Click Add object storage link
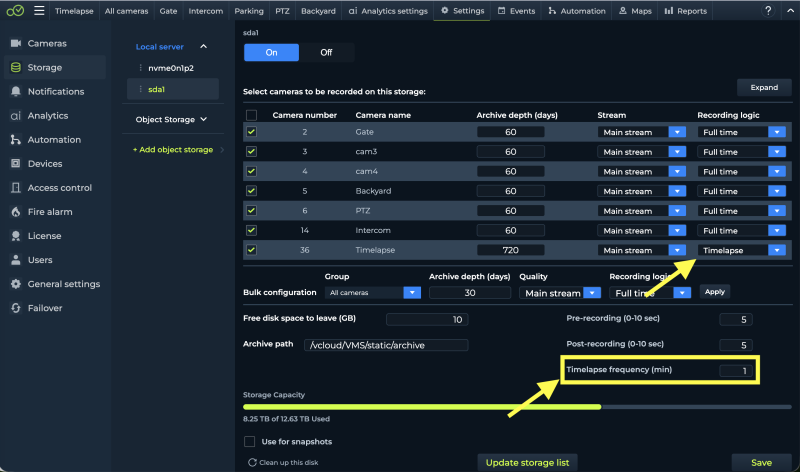The image size is (800, 472). pyautogui.click(x=173, y=150)
